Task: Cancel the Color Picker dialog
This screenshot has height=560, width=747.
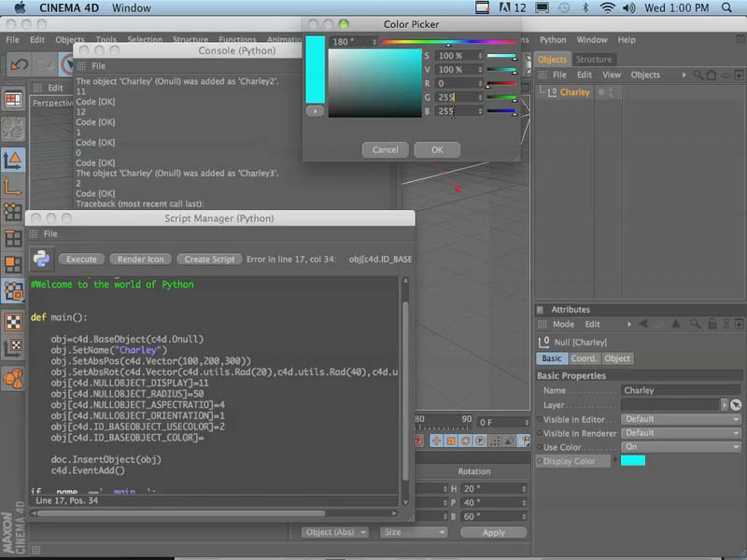Action: 385,149
